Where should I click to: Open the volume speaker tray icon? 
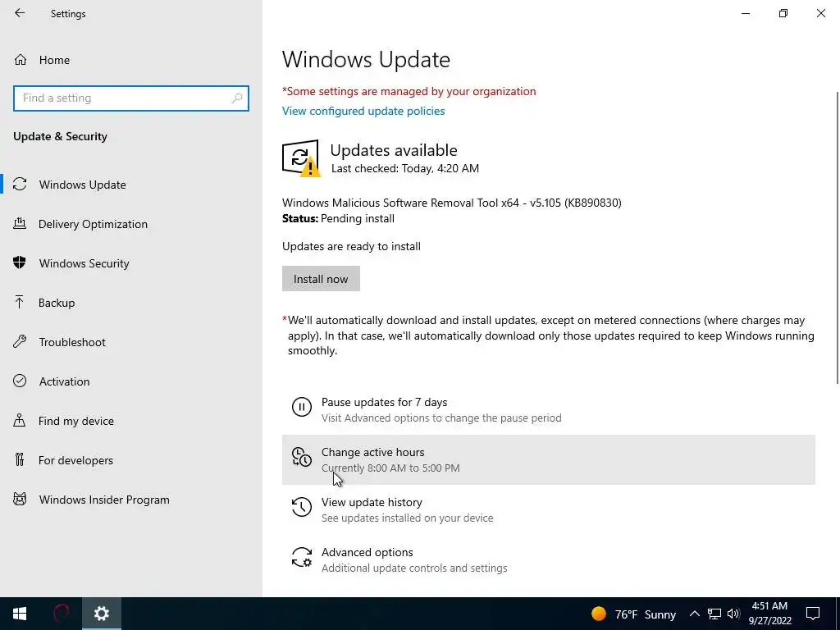[x=733, y=614]
